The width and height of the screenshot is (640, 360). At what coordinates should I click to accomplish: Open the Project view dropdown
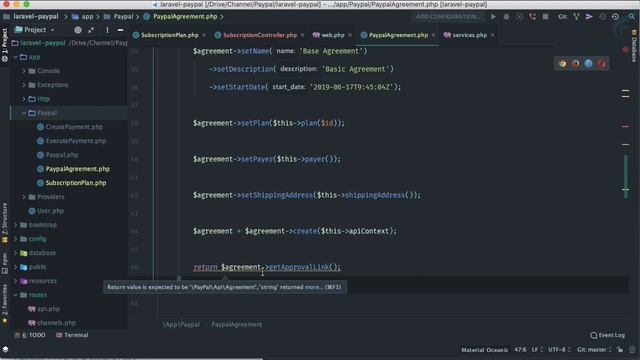tap(35, 30)
